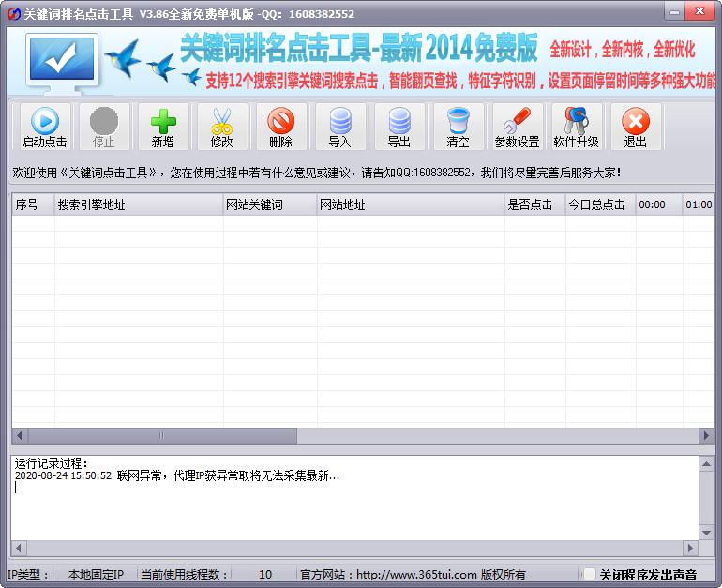
Task: Select the 是否点击 column header
Action: click(x=534, y=204)
